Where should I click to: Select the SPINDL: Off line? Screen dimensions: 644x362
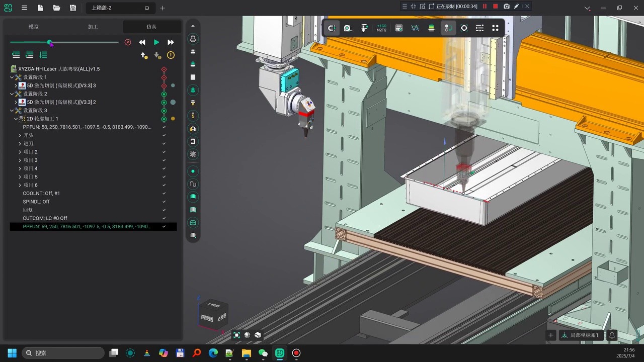[36, 202]
